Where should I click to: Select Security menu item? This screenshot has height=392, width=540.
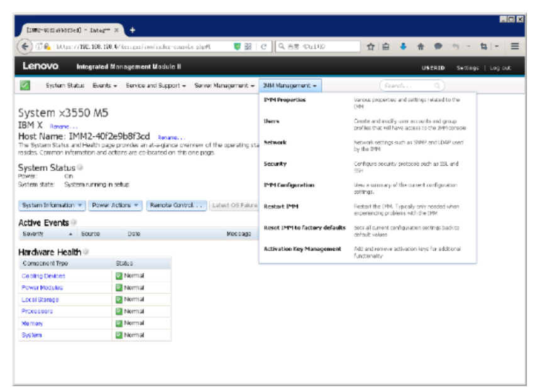point(275,164)
